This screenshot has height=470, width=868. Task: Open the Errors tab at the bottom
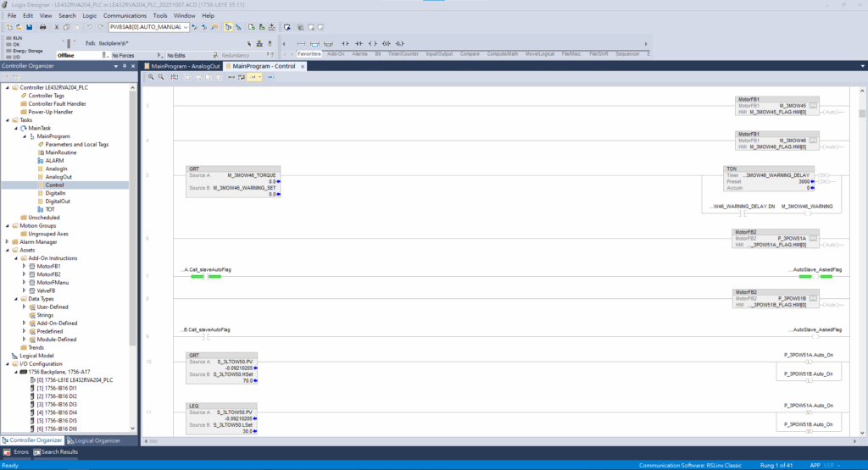coord(17,451)
